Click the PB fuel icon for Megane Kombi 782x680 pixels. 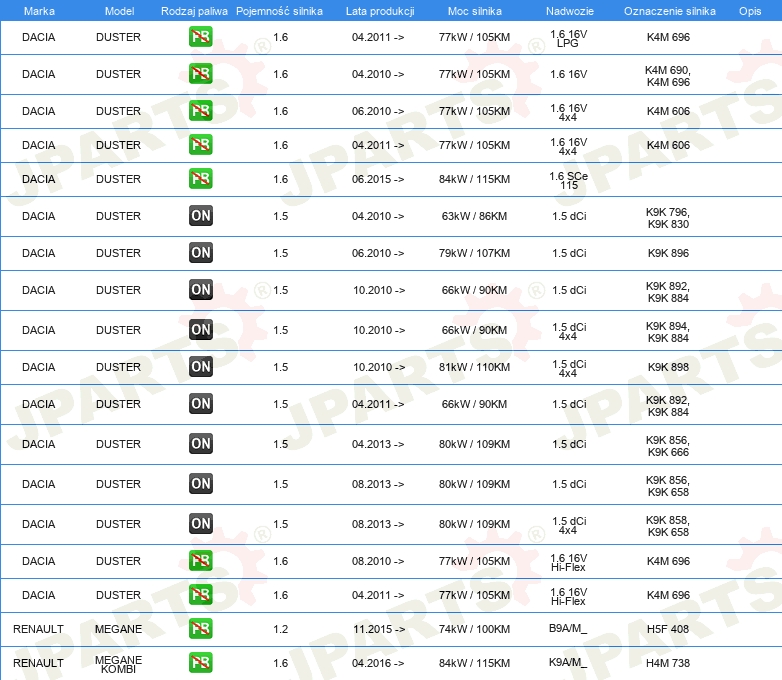coord(200,663)
